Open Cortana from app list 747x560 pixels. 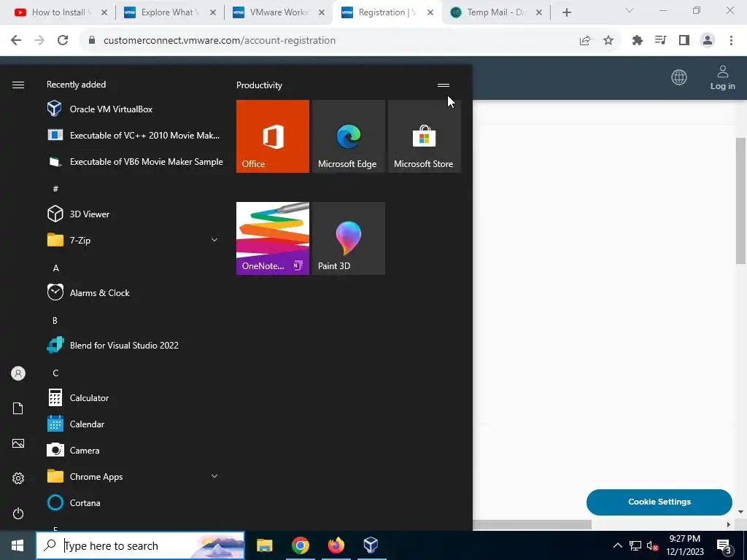tap(134, 503)
